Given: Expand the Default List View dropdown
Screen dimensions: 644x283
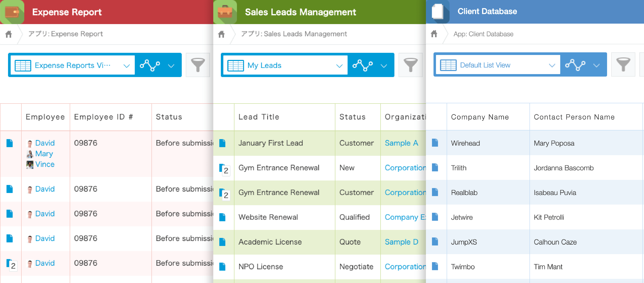Looking at the screenshot, I should tap(552, 65).
